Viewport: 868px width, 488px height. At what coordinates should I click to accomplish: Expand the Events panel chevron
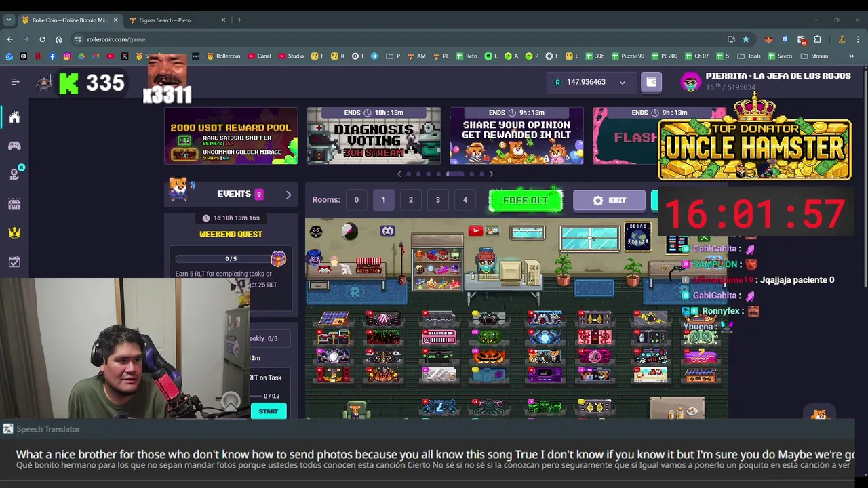point(288,195)
